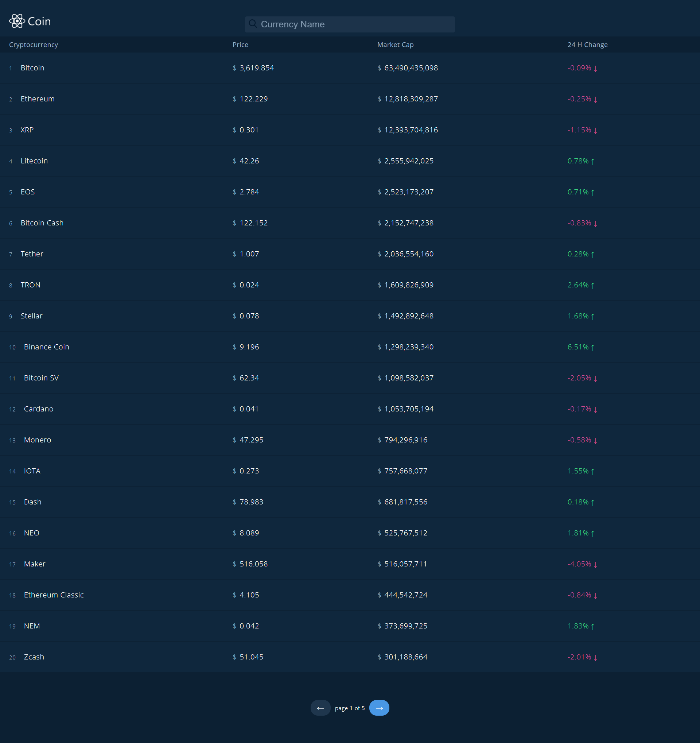This screenshot has height=743, width=700.
Task: Select the Ethereum row name
Action: click(x=37, y=99)
